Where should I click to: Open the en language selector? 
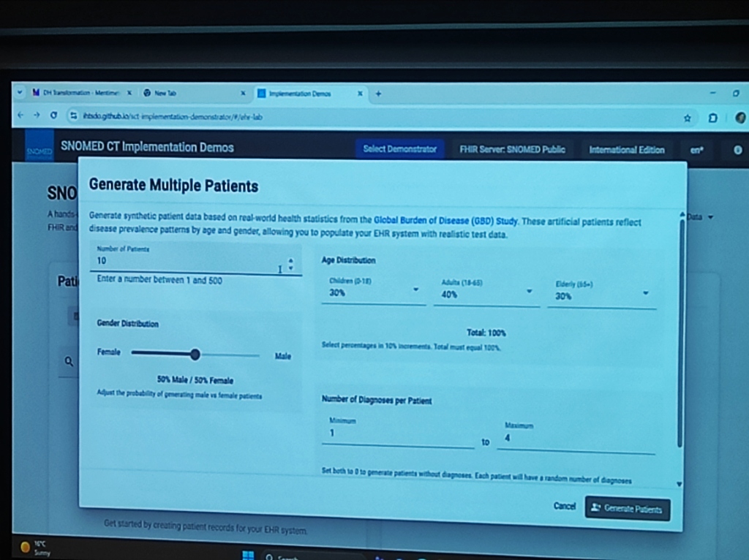(x=696, y=151)
